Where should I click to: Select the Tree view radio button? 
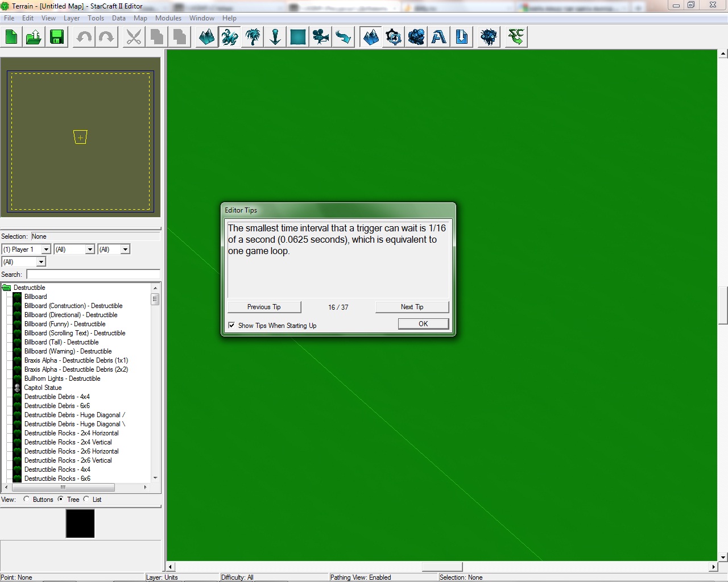coord(61,499)
